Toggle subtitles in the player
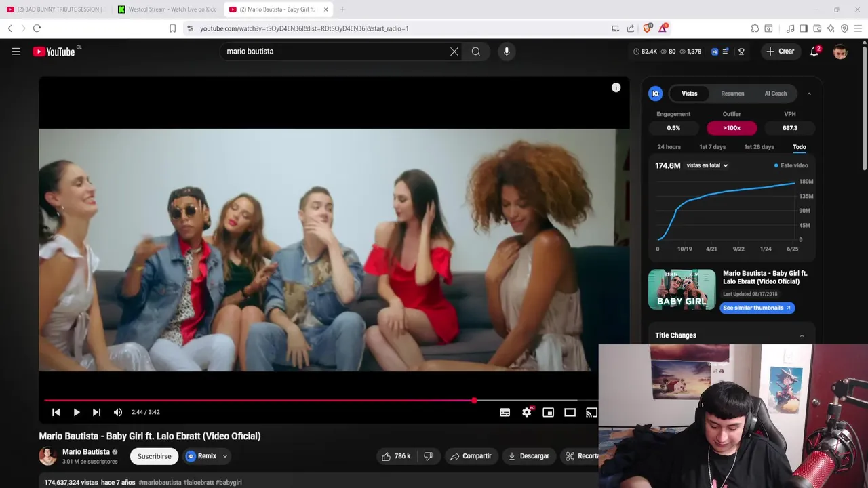The height and width of the screenshot is (488, 868). pyautogui.click(x=505, y=412)
